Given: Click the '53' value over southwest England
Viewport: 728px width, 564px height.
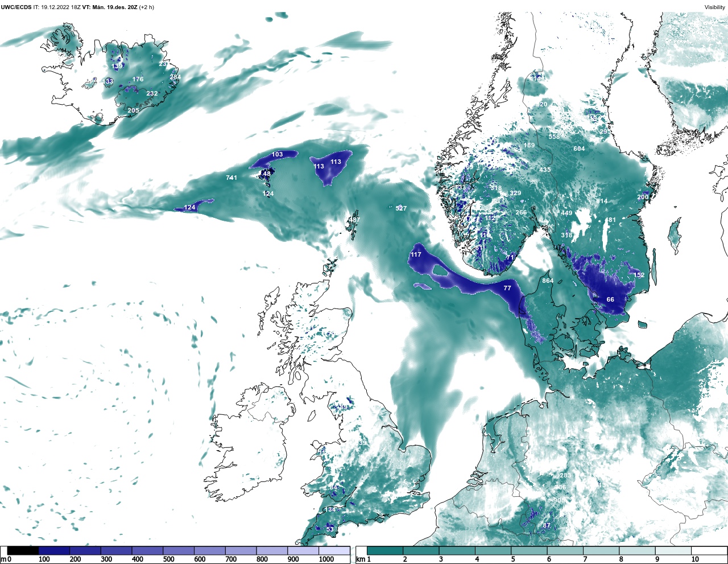Looking at the screenshot, I should 330,529.
